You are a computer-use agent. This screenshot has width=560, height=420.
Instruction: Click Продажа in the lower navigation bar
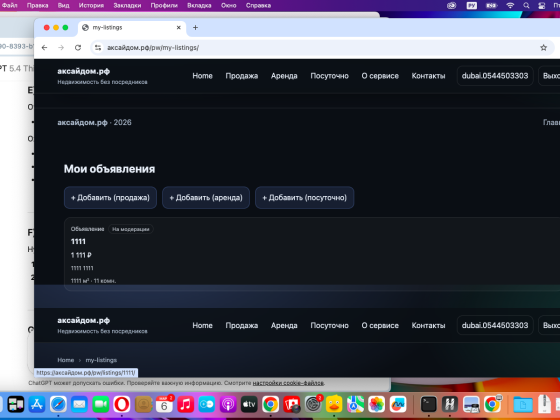[x=241, y=325]
